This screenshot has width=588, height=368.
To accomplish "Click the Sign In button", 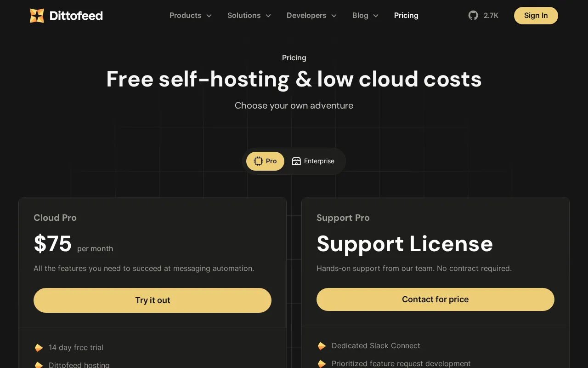I will click(536, 16).
